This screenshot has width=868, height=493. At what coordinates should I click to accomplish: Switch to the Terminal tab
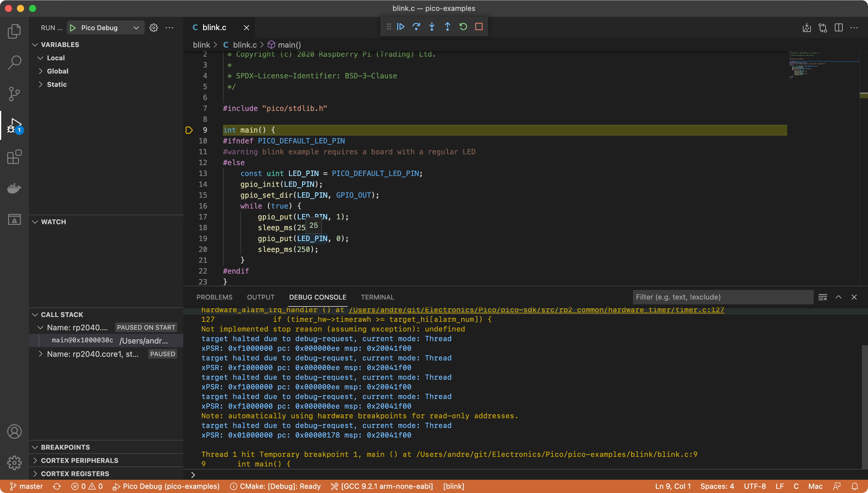click(377, 297)
